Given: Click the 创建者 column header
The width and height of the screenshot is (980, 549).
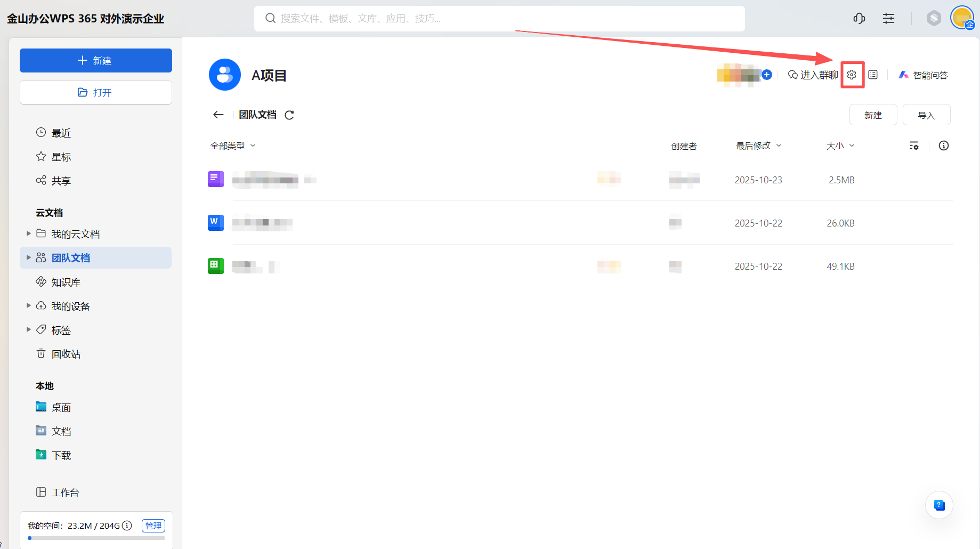Looking at the screenshot, I should coord(684,146).
